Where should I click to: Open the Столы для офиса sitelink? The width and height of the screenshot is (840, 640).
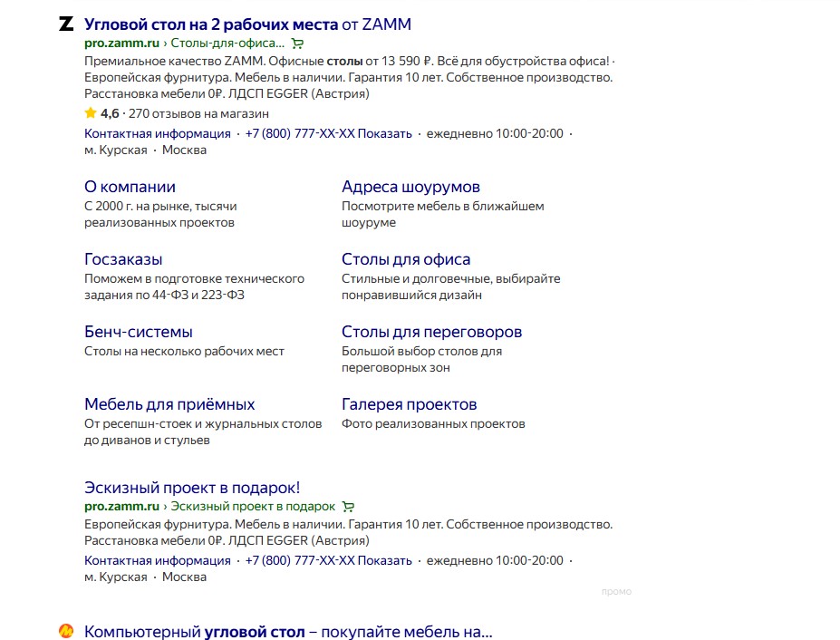click(406, 259)
